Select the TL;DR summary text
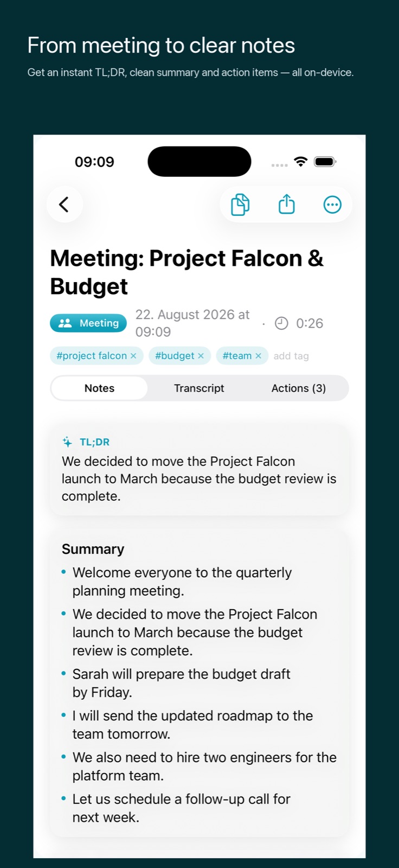This screenshot has height=868, width=399. 199,479
